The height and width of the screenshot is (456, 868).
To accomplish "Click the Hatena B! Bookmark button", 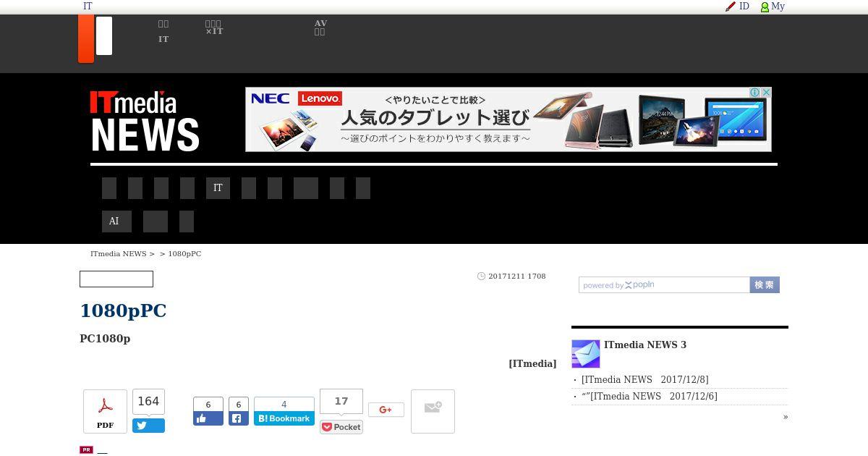I will [284, 418].
